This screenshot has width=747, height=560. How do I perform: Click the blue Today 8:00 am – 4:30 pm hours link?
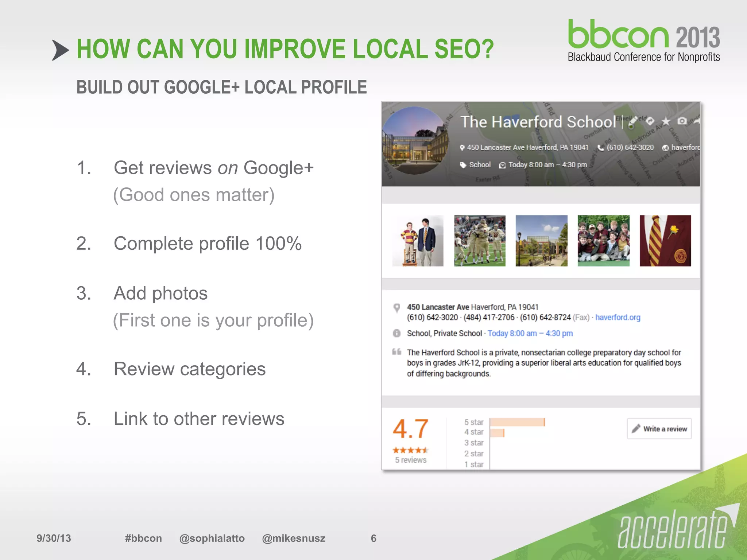[x=530, y=333]
